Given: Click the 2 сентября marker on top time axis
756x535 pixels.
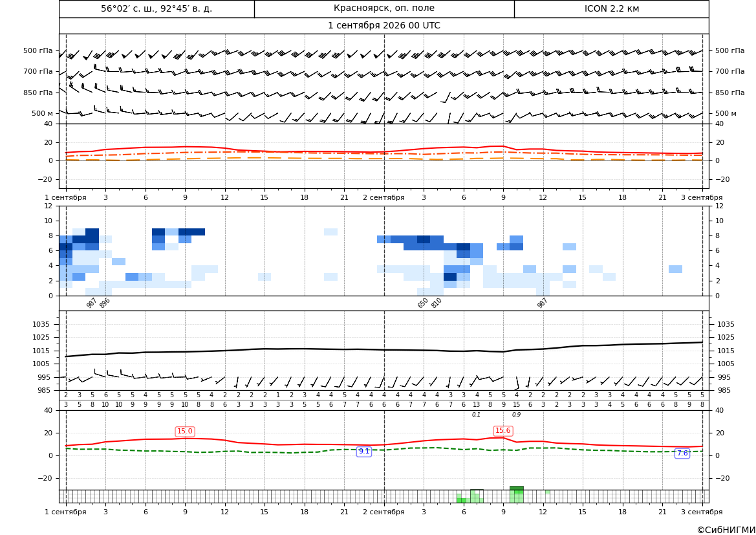Looking at the screenshot, I should (383, 197).
